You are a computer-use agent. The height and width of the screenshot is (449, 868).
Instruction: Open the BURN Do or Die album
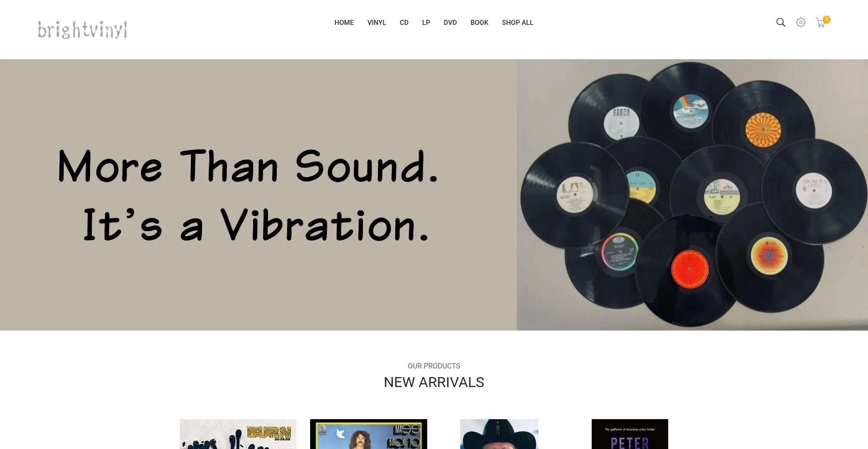[238, 434]
